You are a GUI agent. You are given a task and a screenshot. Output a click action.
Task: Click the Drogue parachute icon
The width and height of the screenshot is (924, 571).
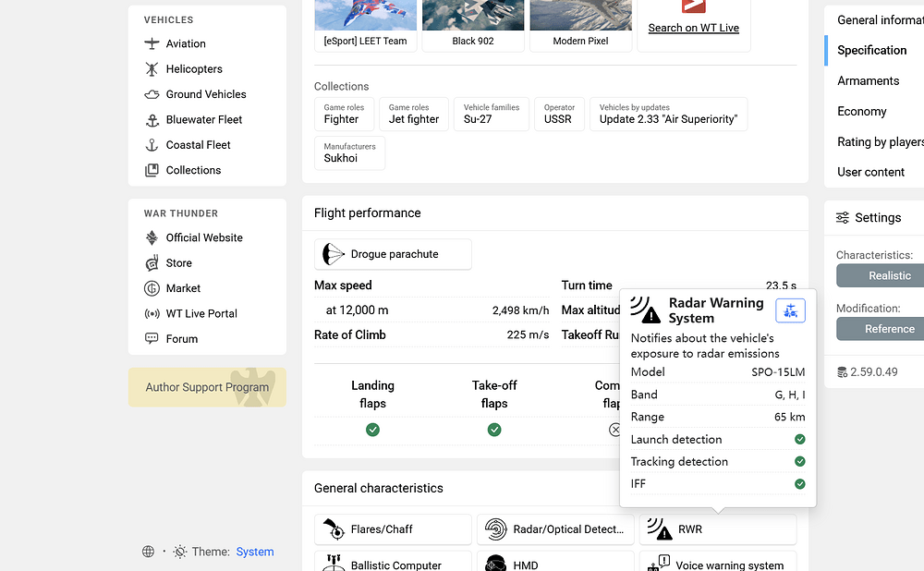tap(333, 255)
